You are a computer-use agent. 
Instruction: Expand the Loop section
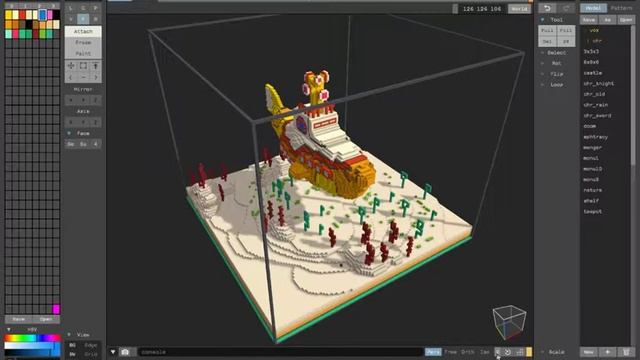(542, 84)
